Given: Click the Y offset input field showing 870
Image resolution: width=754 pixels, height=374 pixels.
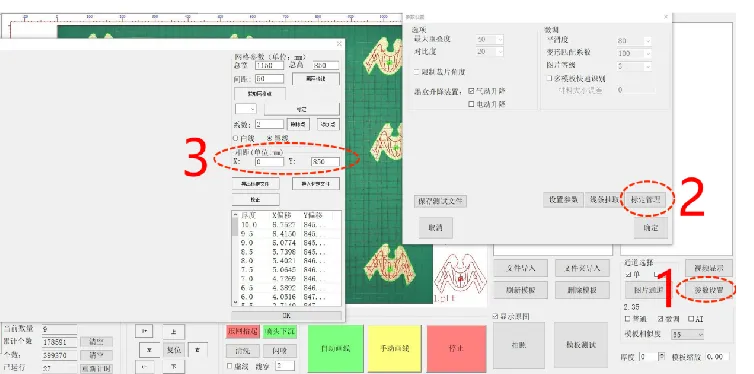Looking at the screenshot, I should coord(325,162).
